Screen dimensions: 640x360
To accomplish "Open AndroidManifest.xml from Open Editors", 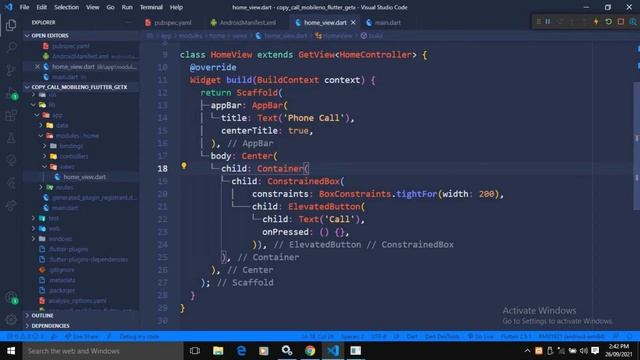I will [82, 56].
